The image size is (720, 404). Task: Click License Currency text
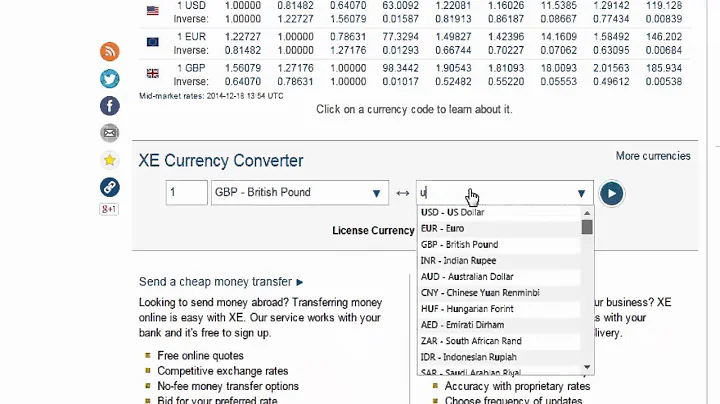373,230
